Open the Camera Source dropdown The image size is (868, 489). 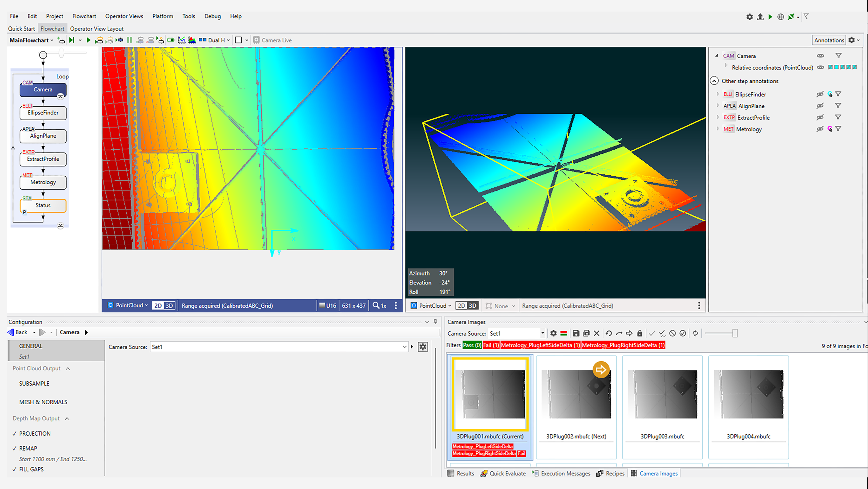[404, 347]
